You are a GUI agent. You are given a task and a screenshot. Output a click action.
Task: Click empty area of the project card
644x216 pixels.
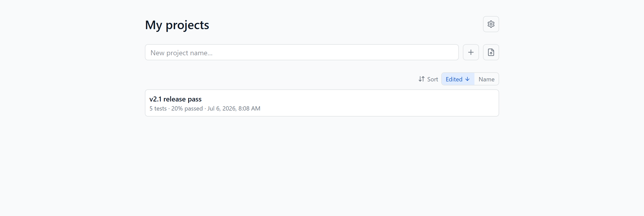point(377,103)
